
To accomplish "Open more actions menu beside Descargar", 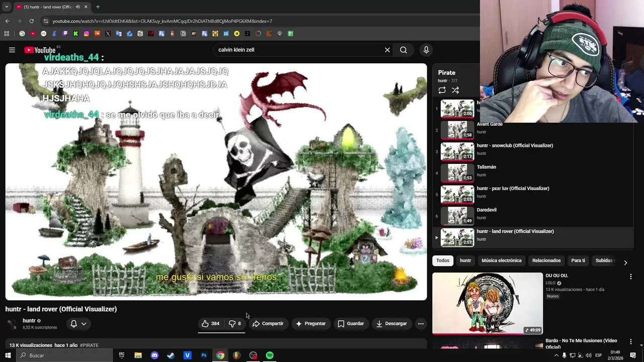I will [421, 323].
